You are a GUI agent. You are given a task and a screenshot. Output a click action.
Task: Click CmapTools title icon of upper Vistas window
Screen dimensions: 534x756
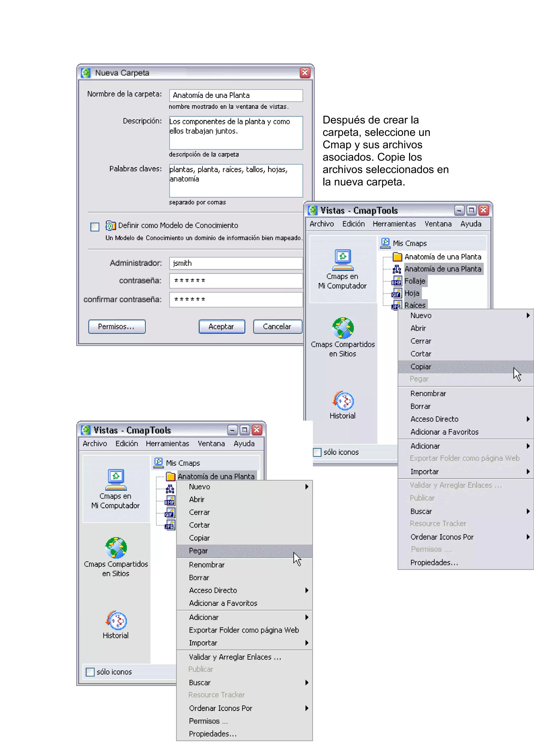313,210
